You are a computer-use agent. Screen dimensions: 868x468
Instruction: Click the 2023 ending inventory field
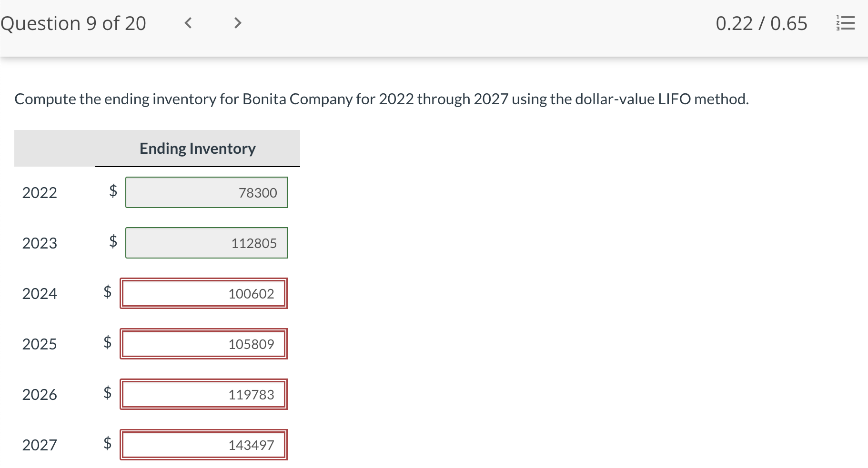206,243
